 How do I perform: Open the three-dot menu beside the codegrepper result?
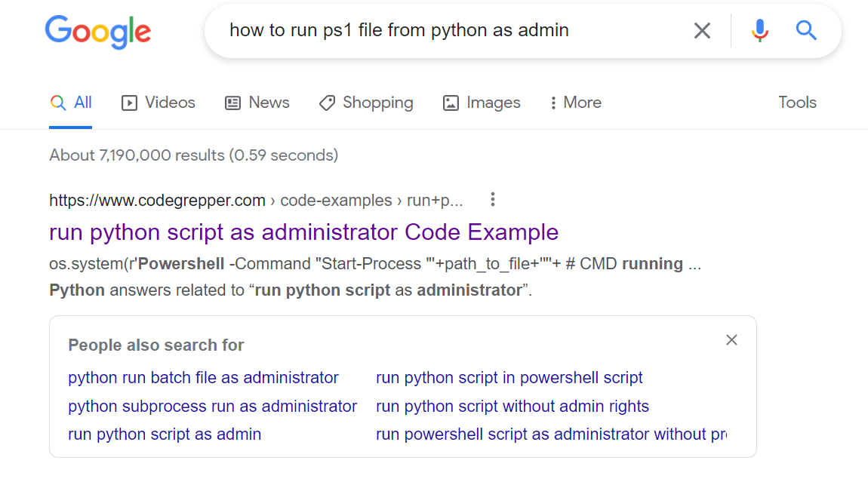(493, 200)
